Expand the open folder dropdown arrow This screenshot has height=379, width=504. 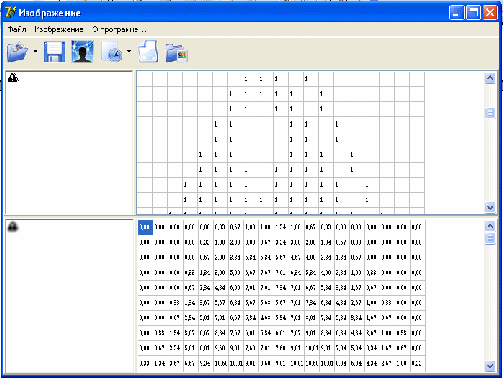(x=35, y=51)
